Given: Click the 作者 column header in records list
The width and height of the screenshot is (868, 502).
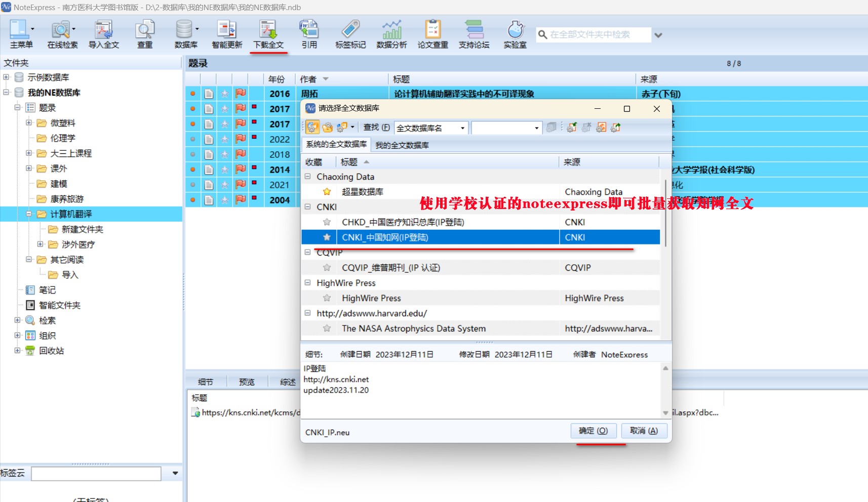Looking at the screenshot, I should click(x=342, y=79).
